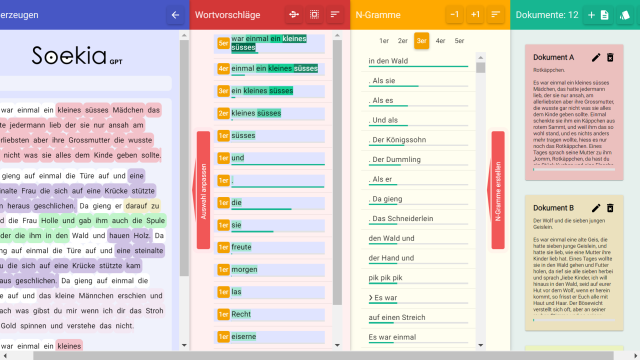Click the horizontal scrollbar at the bottom

point(323,356)
